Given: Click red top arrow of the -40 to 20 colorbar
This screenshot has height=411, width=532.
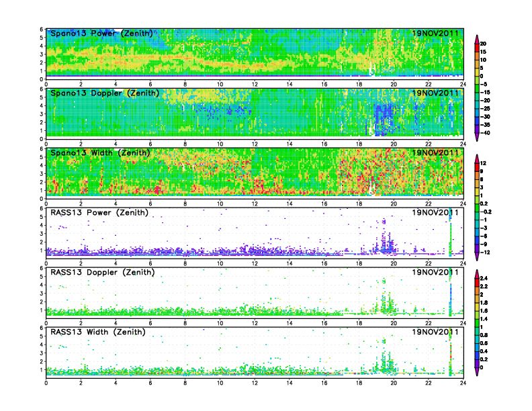Looking at the screenshot, I should coord(477,39).
